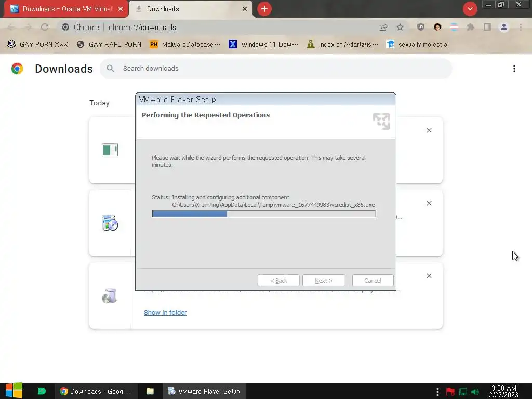Switch to Oracle VM VirtualBox downloads tab
The height and width of the screenshot is (399, 532).
66,9
